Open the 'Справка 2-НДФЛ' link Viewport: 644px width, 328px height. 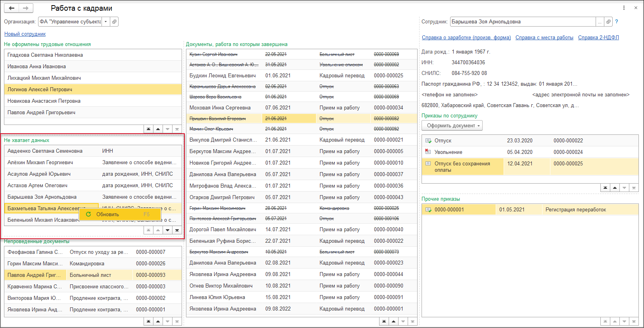point(598,38)
